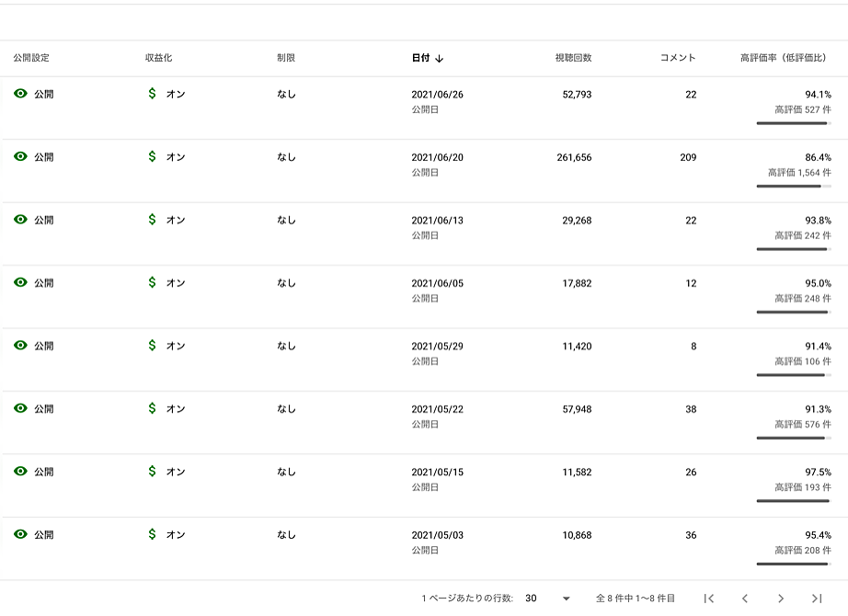Screen dimensions: 848x616
Task: Click monetization dollar icon for 2021/06/20 video
Action: tap(152, 156)
